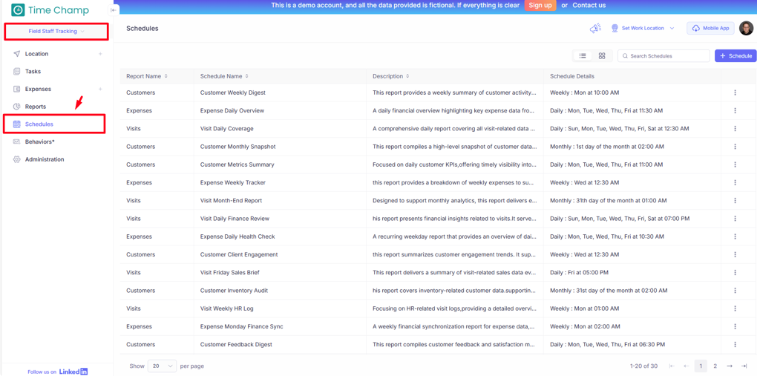This screenshot has height=382, width=757.
Task: Go to the next page arrow
Action: [729, 367]
